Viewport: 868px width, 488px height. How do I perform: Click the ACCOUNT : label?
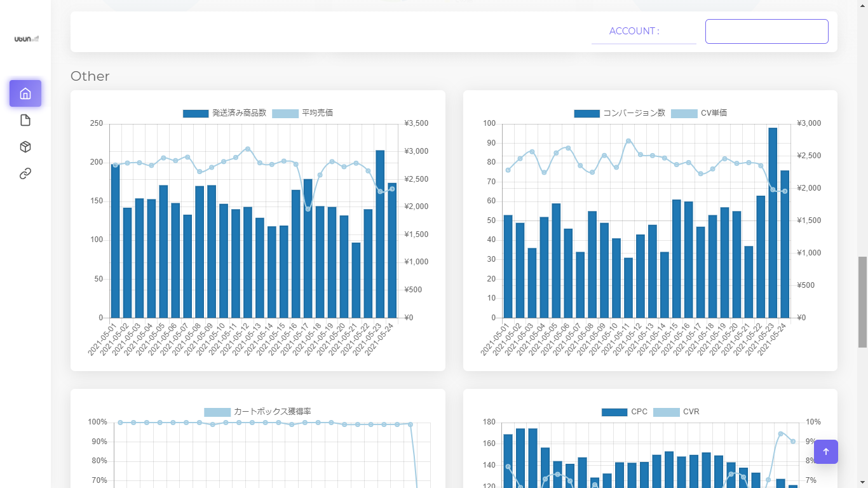coord(634,31)
